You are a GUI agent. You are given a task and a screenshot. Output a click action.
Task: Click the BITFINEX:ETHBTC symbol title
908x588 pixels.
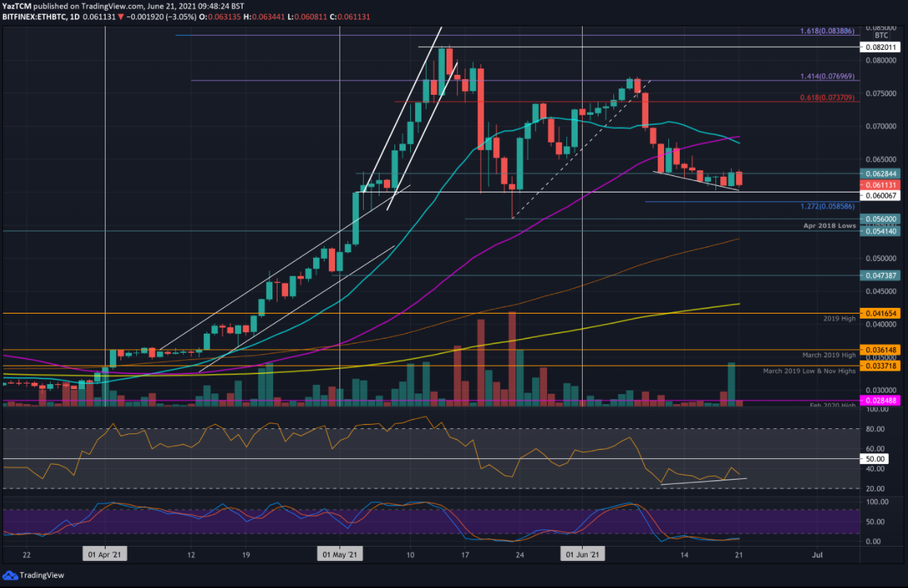(x=36, y=16)
